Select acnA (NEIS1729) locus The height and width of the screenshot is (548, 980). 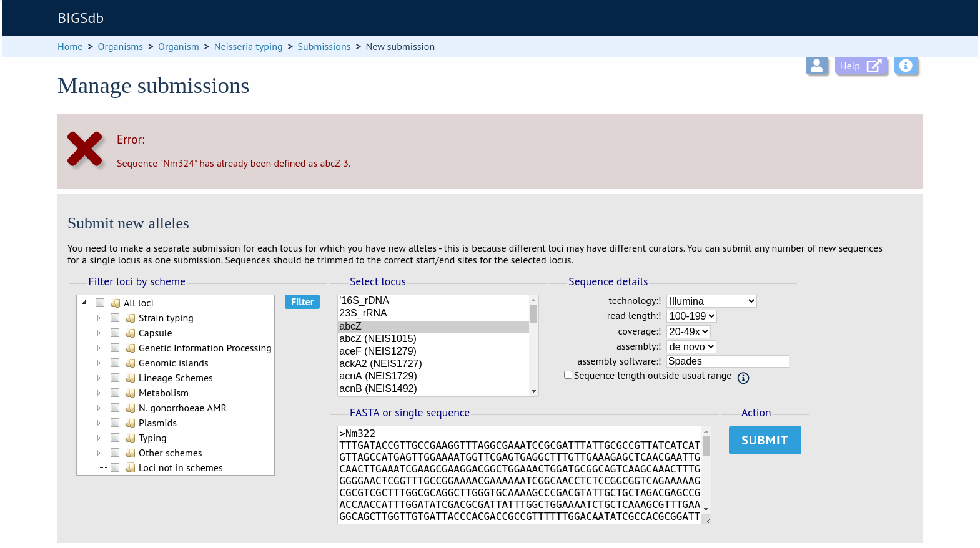[x=433, y=376]
